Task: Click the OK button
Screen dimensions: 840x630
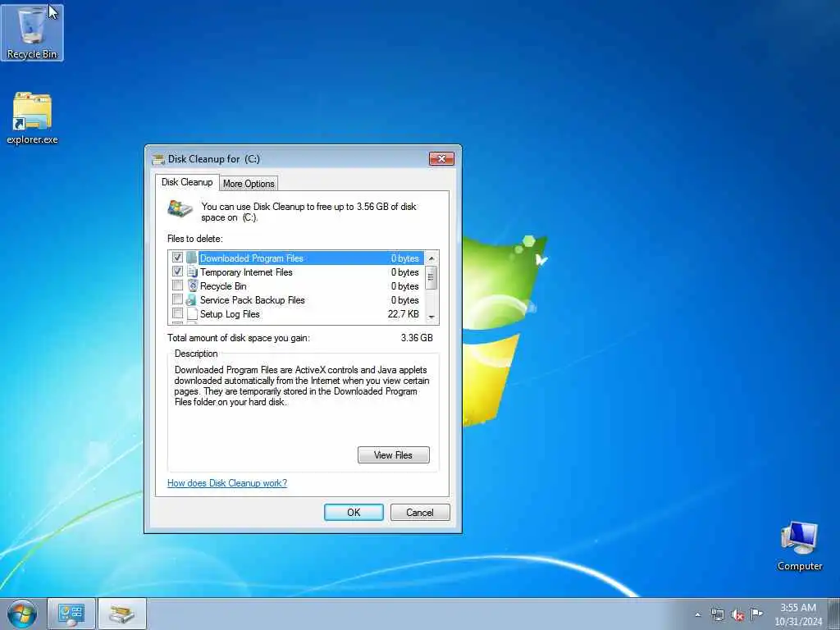Action: coord(354,512)
